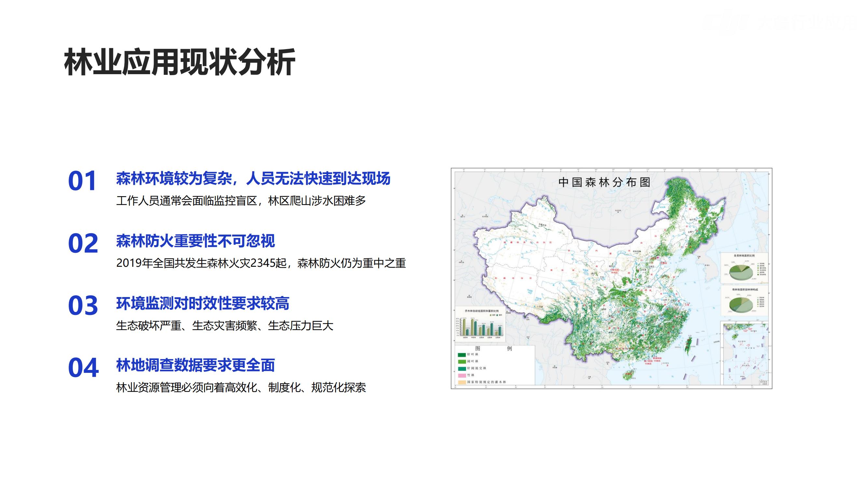868x488 pixels.
Task: Click the blue number 02
Action: pos(83,243)
